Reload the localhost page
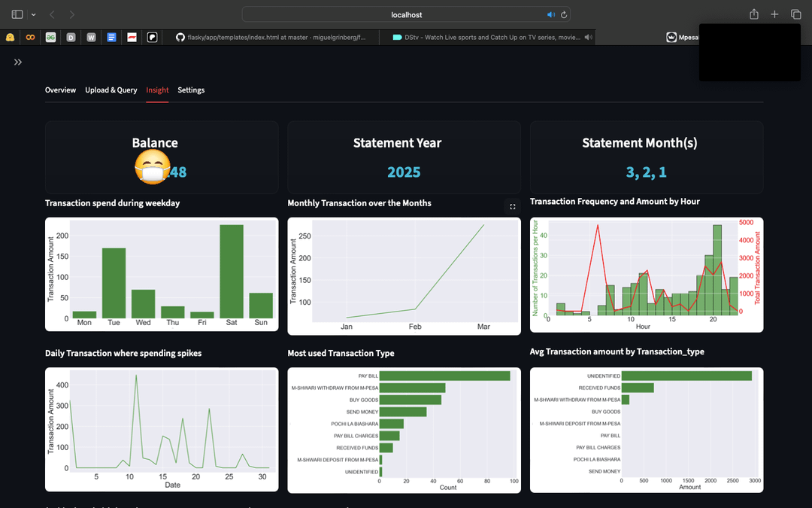 [564, 14]
